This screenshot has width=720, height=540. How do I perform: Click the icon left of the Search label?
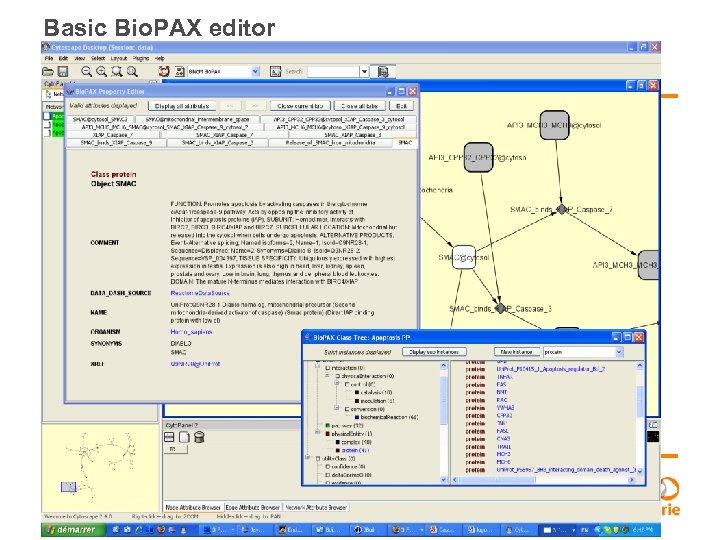276,72
